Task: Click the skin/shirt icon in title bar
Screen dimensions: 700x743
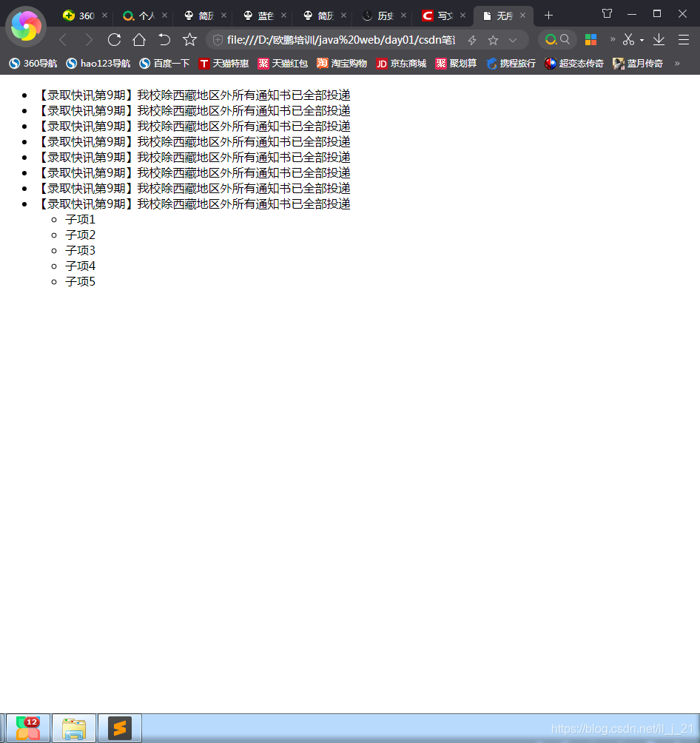Action: 607,14
